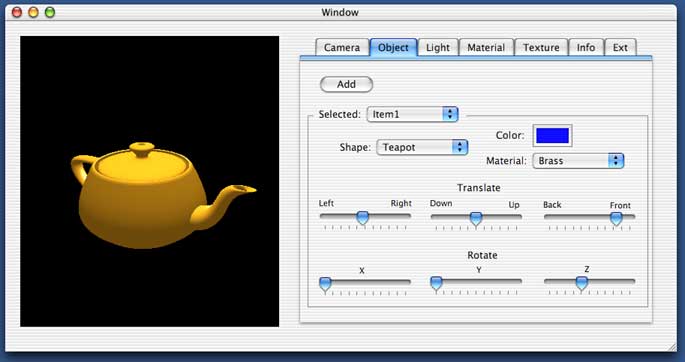The image size is (685, 362).
Task: Click the Rotate X slider thumb
Action: coord(325,284)
